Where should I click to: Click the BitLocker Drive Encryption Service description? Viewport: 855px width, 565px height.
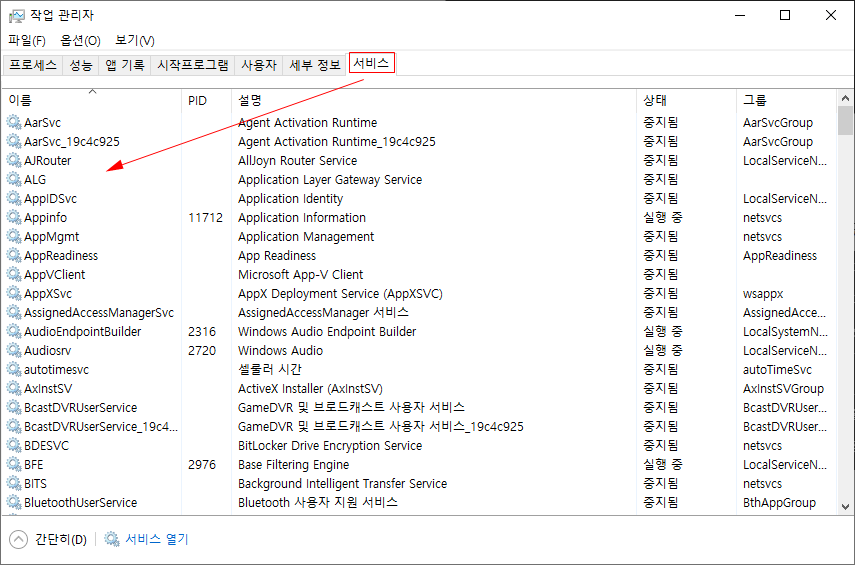click(330, 446)
